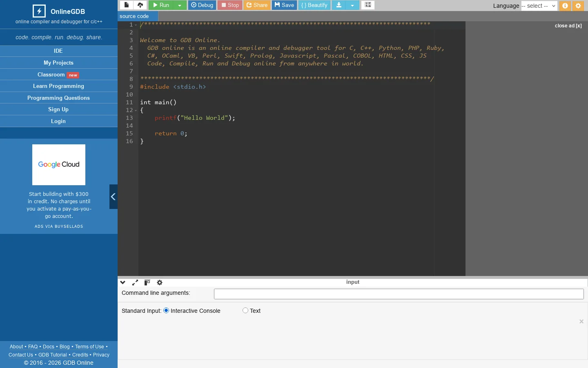Click the orange info icon
This screenshot has width=588, height=368.
click(565, 6)
